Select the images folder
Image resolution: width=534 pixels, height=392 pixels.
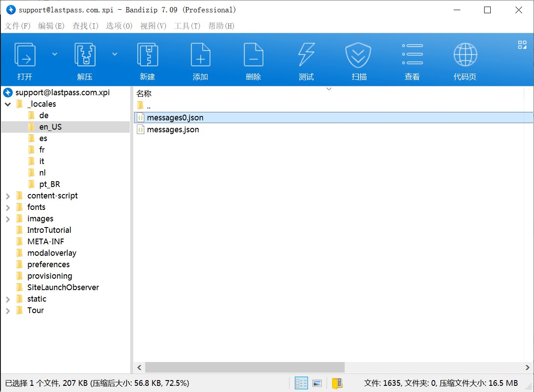coord(40,219)
